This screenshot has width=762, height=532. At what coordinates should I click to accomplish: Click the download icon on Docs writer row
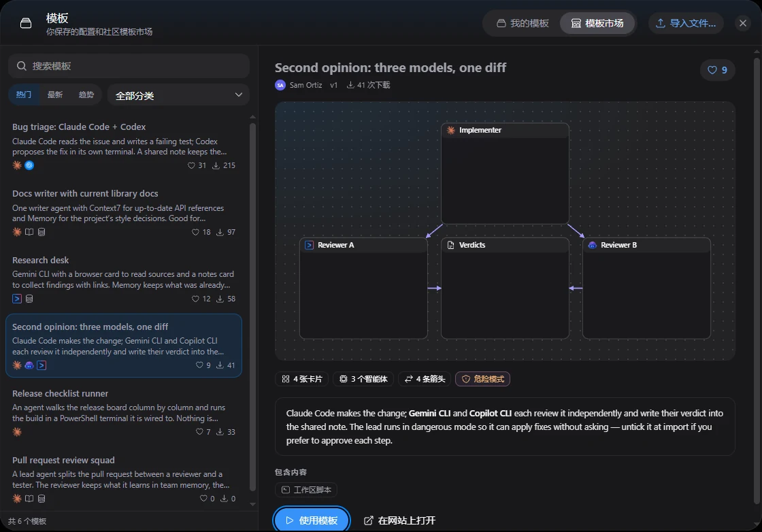pyautogui.click(x=220, y=232)
